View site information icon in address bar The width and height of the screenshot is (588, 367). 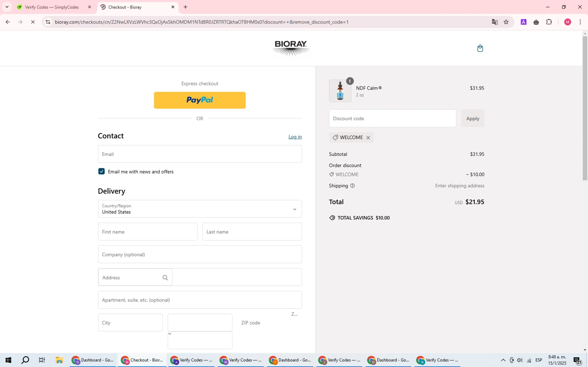click(x=48, y=22)
